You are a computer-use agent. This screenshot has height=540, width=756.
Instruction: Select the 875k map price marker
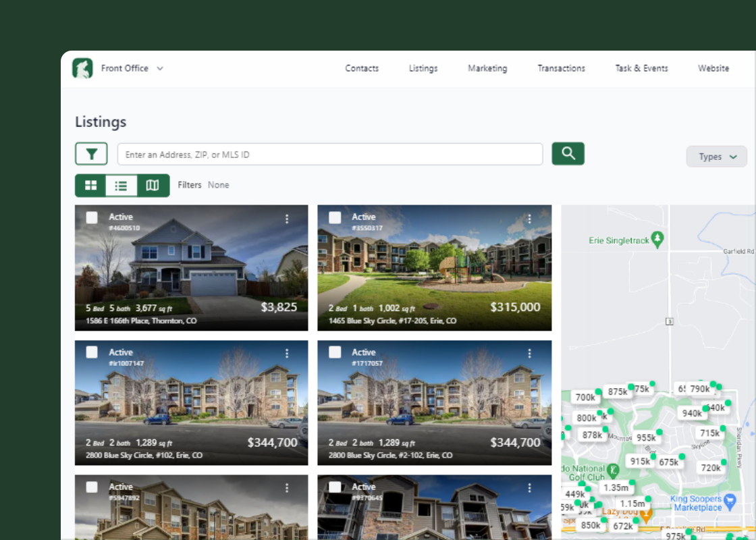(618, 391)
